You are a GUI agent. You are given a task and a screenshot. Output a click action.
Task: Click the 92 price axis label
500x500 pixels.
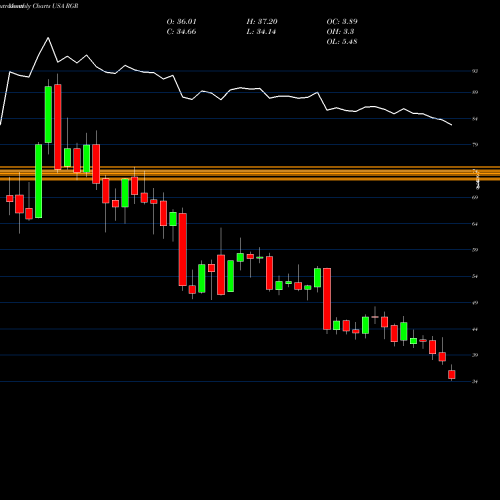point(475,71)
